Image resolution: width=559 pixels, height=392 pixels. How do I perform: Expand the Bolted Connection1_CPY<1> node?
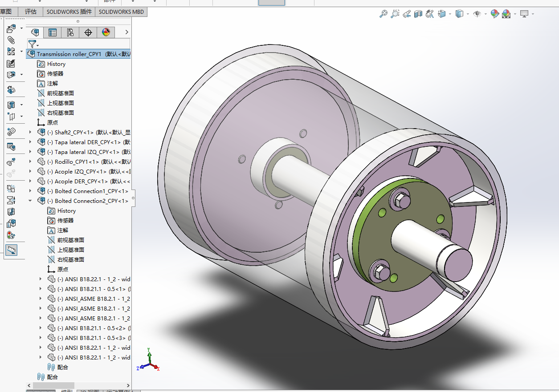[x=30, y=191]
